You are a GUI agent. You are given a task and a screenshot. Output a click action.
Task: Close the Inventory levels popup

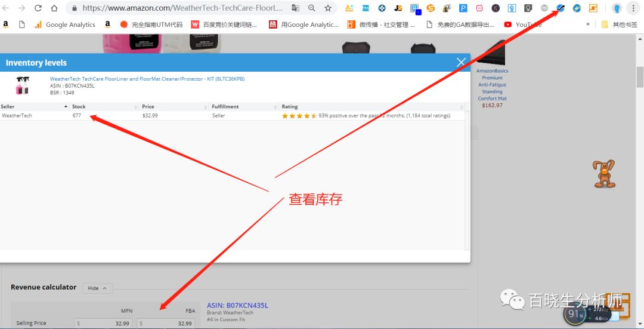(461, 62)
